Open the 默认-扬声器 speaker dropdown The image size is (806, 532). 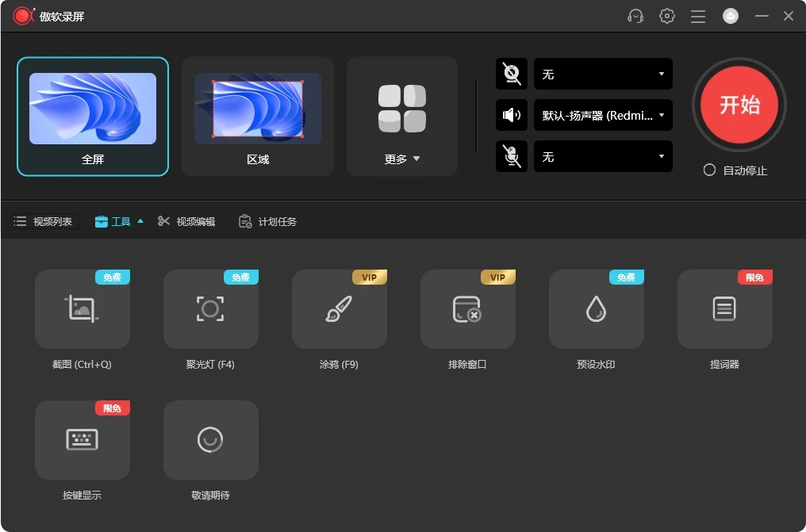pos(603,115)
